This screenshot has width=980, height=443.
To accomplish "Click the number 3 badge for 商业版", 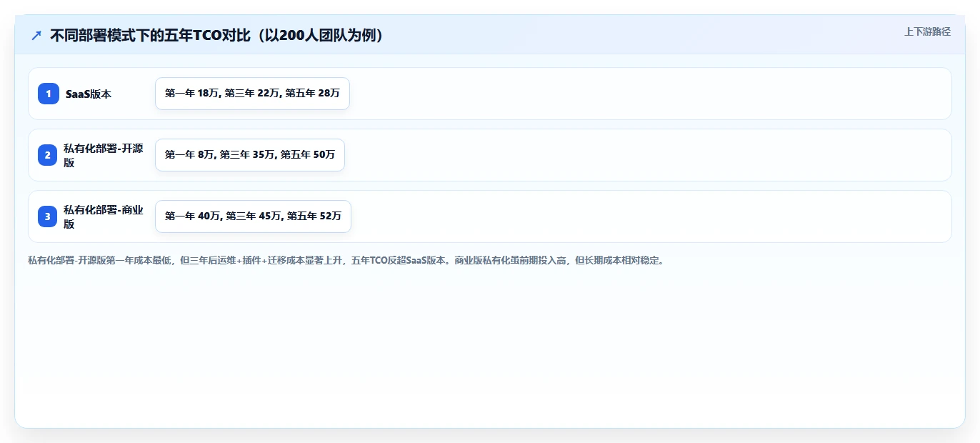I will coord(48,216).
